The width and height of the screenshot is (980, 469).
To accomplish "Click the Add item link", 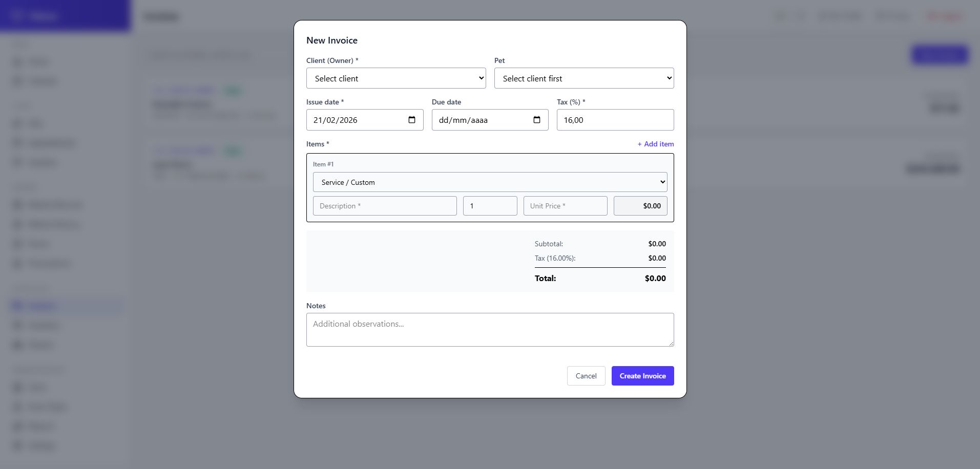I will click(656, 144).
